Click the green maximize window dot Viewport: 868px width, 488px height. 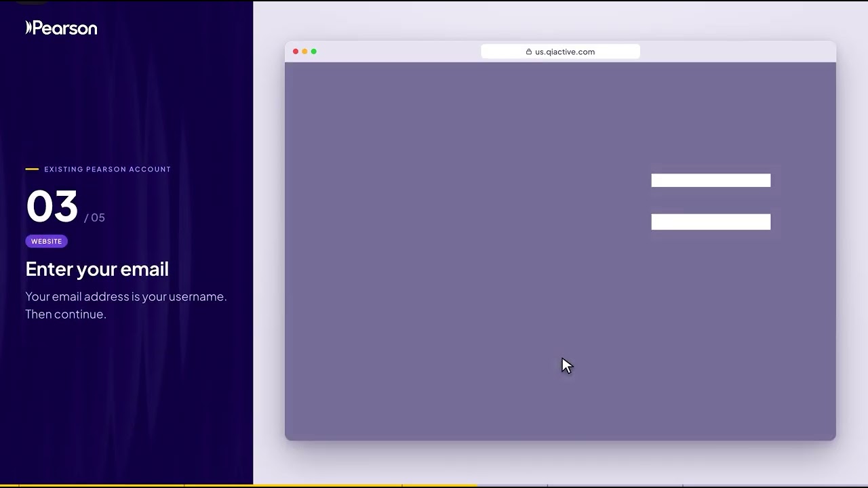coord(313,52)
